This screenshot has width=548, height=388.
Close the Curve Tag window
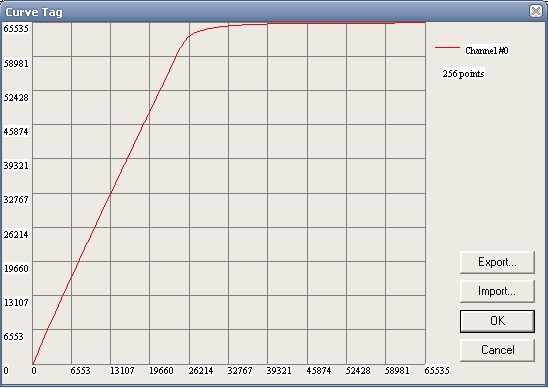coord(536,11)
